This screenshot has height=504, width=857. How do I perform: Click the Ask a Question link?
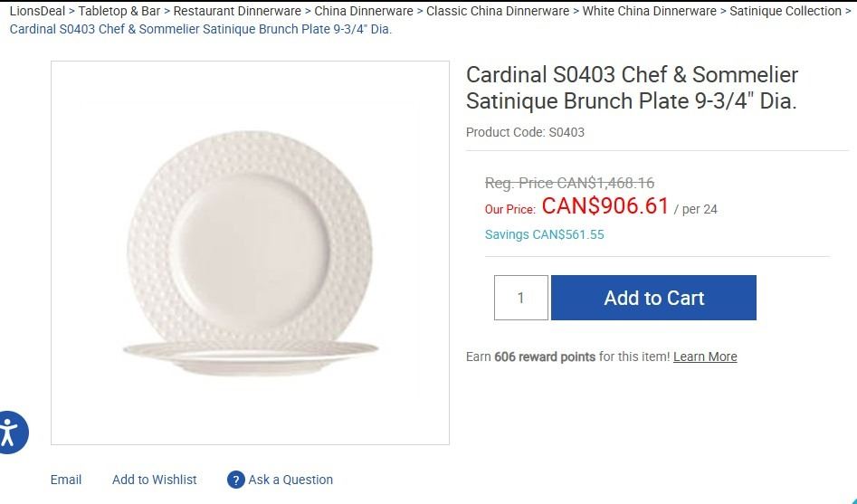[290, 480]
